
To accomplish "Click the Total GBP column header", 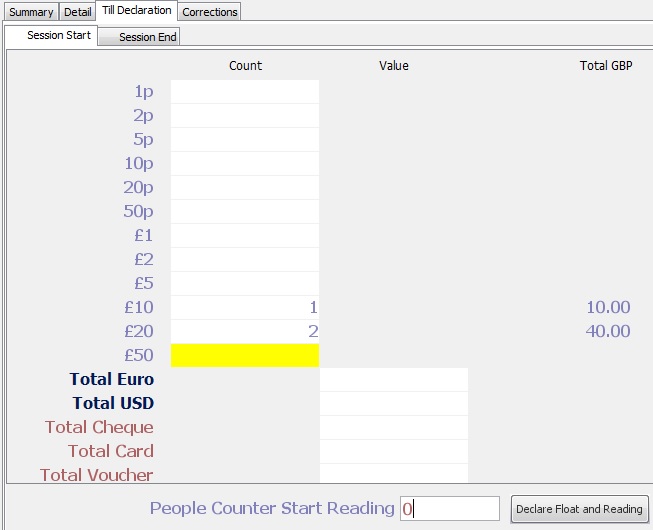I will pyautogui.click(x=606, y=65).
